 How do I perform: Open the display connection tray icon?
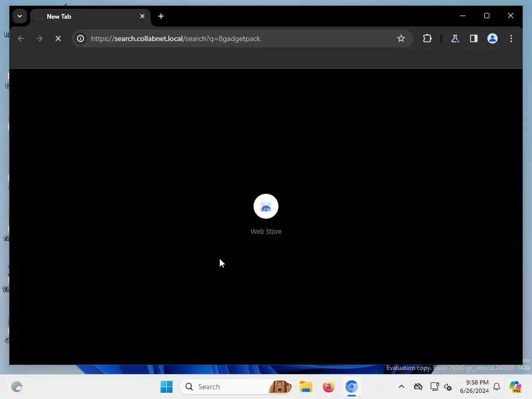point(434,387)
